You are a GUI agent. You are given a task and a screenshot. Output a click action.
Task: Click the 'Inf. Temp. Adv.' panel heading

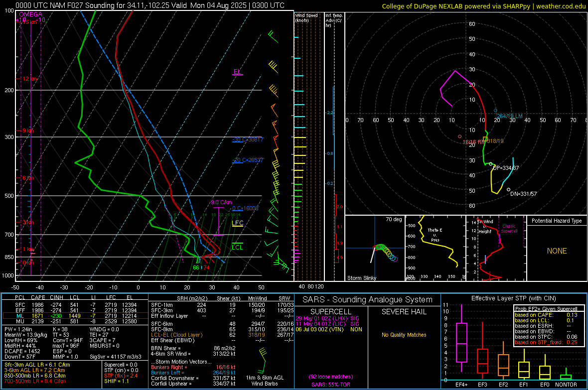[x=334, y=20]
